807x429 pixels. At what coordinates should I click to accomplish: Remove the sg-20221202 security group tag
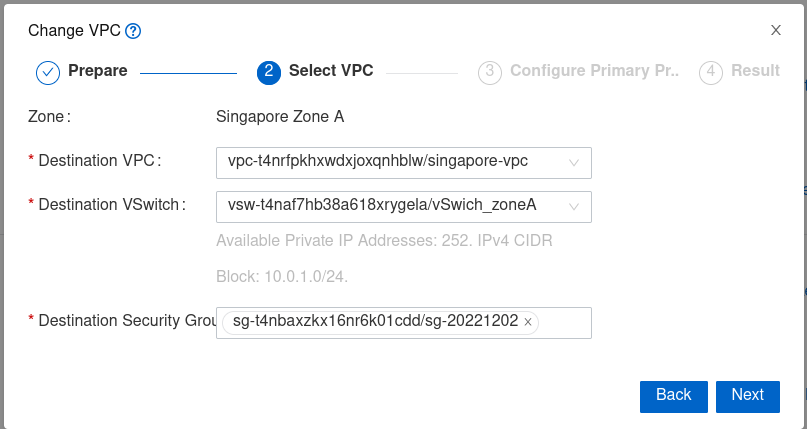[528, 322]
